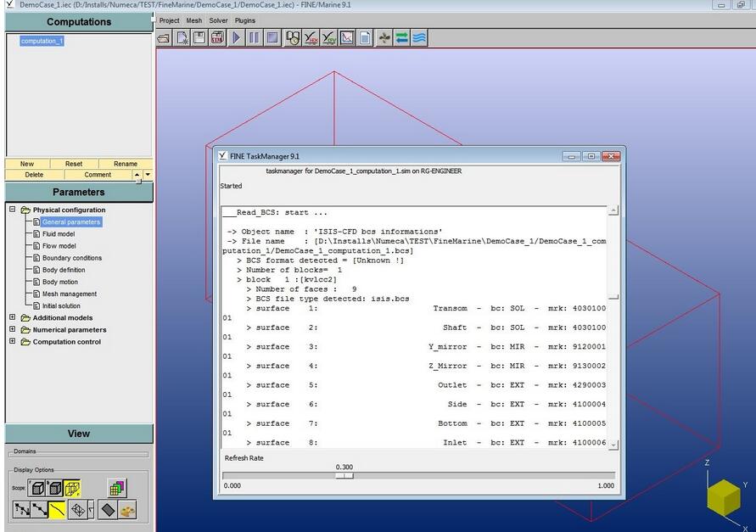Close the FINE TaskManager window

click(611, 156)
